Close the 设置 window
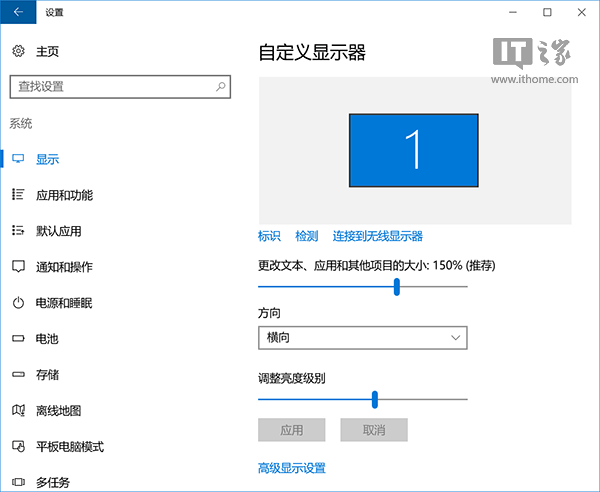 (x=582, y=12)
